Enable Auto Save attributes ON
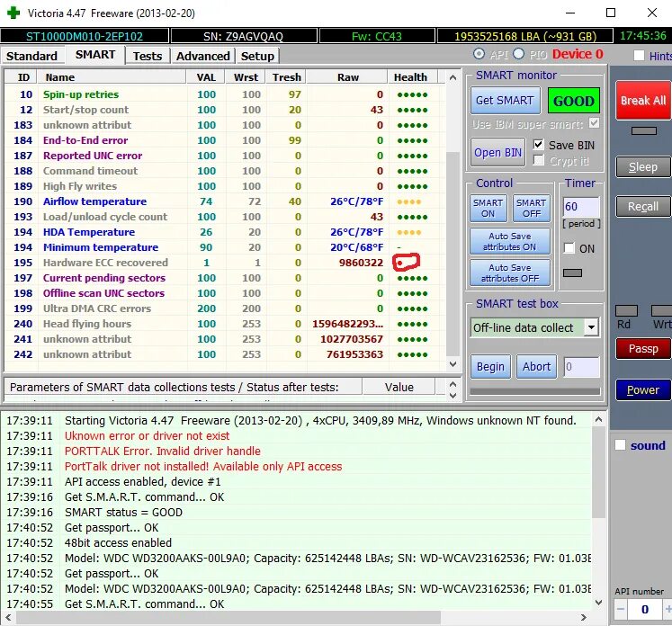672x626 pixels. [x=510, y=241]
